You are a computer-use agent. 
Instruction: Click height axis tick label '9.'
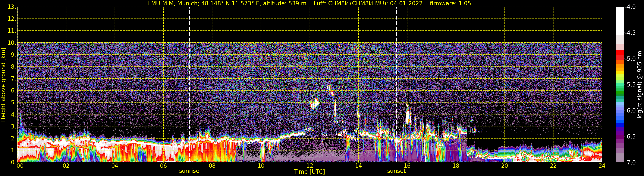(x=13, y=55)
